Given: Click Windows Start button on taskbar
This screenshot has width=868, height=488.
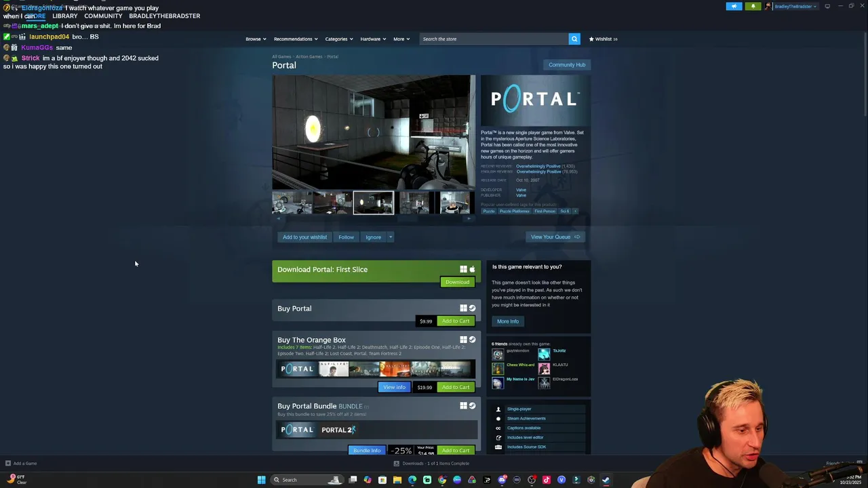Looking at the screenshot, I should (x=261, y=480).
